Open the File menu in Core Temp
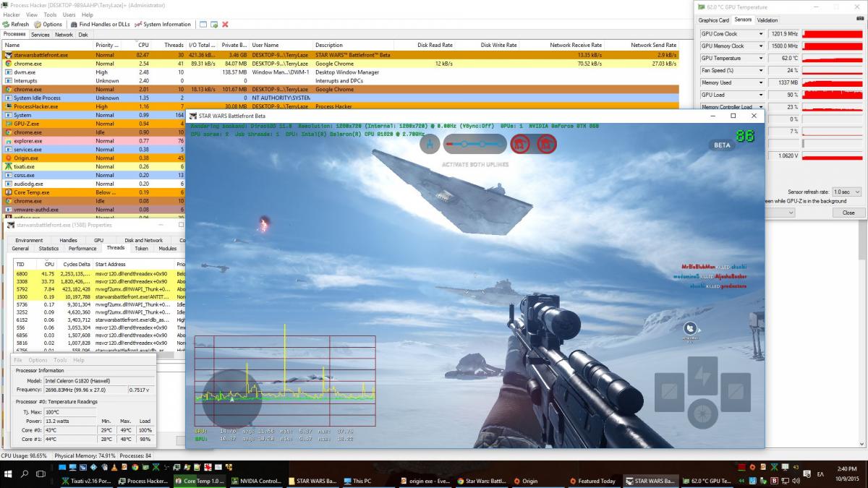Image resolution: width=868 pixels, height=488 pixels. click(x=19, y=360)
